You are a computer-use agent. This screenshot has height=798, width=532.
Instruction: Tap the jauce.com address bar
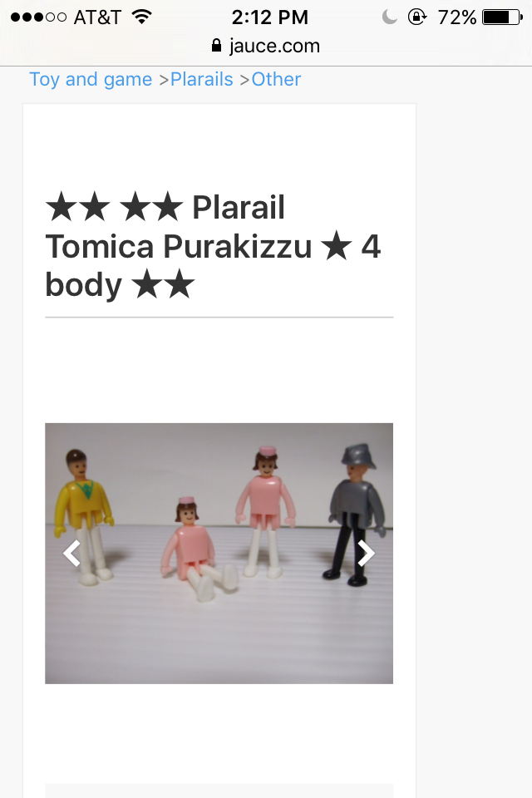[266, 46]
